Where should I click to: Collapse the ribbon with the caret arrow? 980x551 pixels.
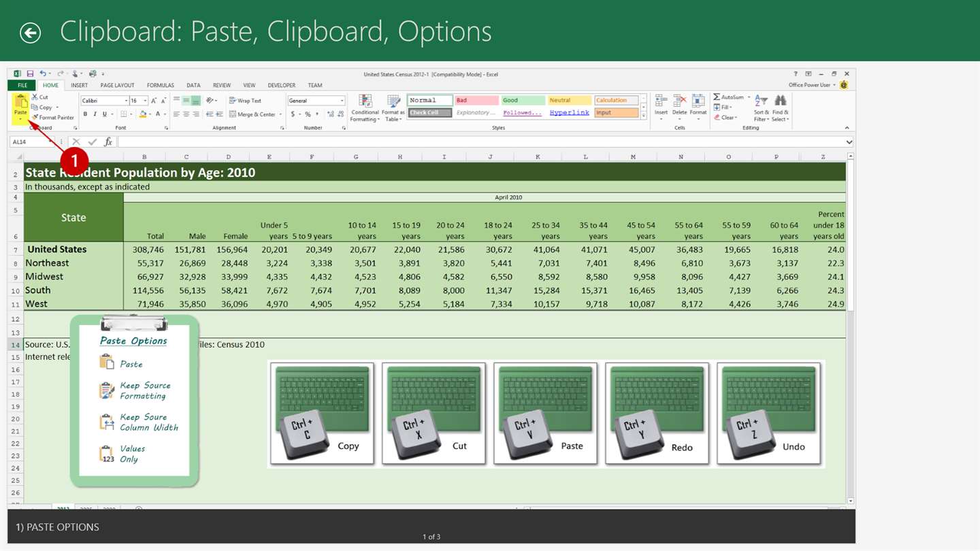click(847, 127)
